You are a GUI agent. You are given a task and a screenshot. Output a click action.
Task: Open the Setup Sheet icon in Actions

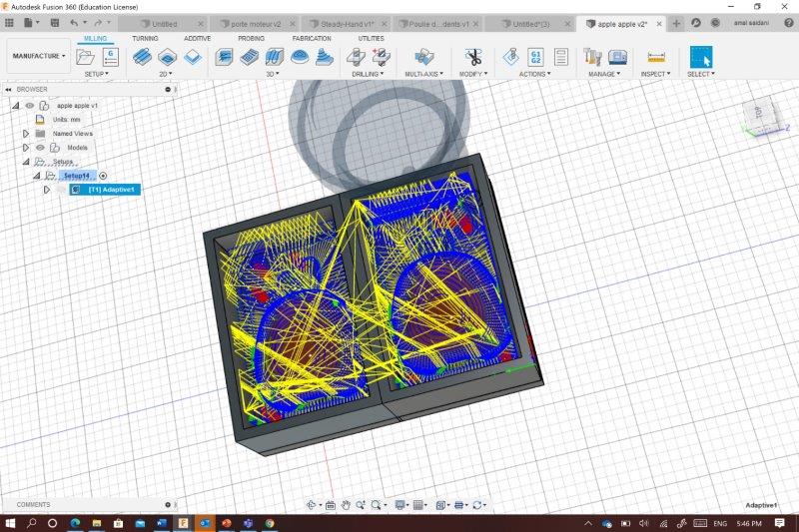561,57
